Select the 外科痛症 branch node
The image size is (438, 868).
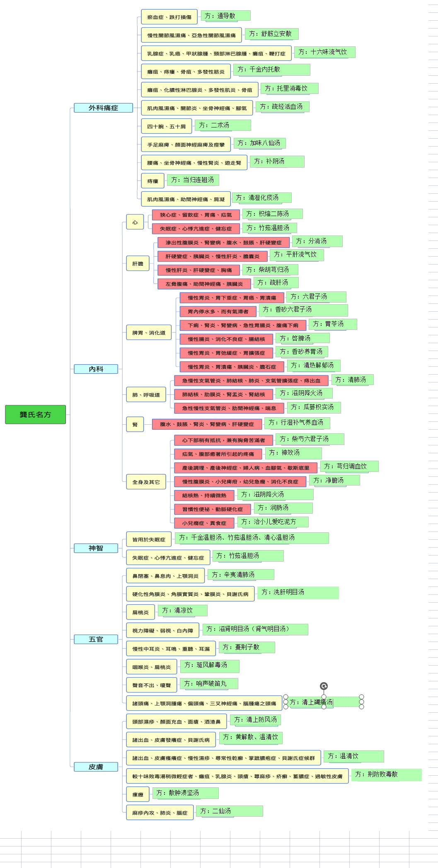(x=103, y=108)
